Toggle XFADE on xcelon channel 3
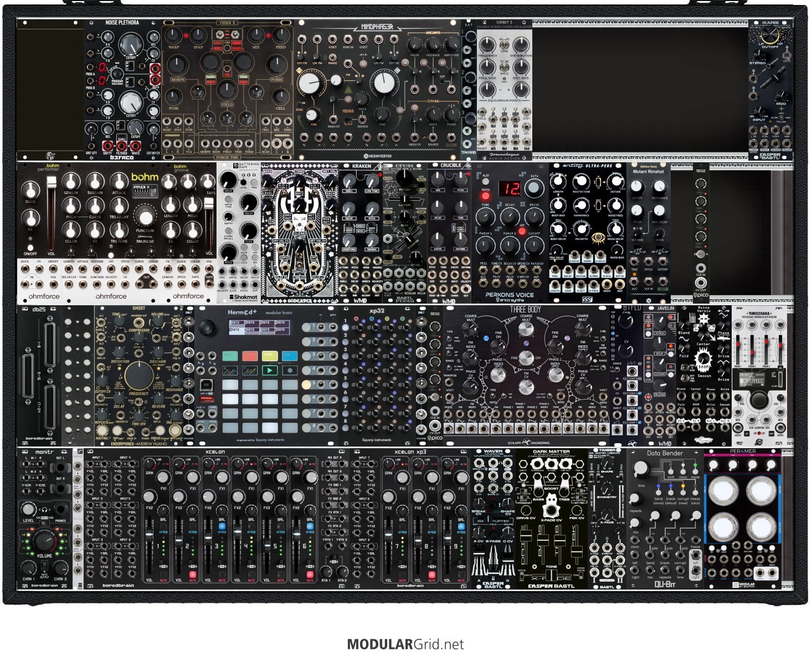Viewport: 812px width, 656px height. pos(222,526)
